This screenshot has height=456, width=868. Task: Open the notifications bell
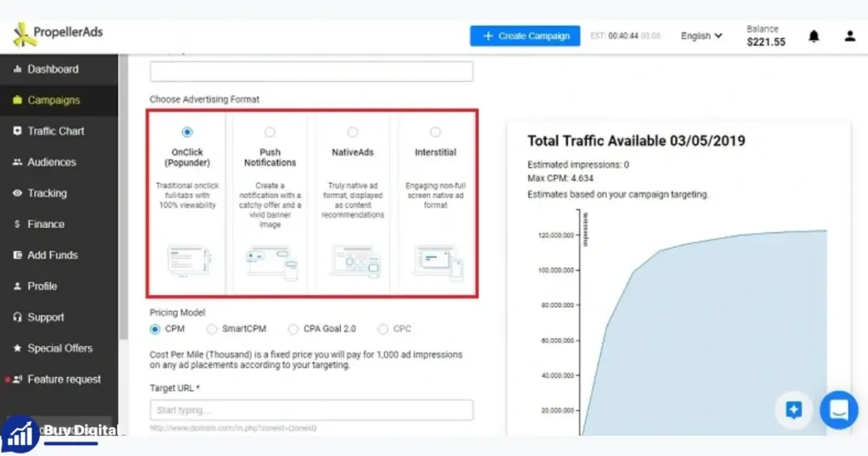tap(814, 36)
